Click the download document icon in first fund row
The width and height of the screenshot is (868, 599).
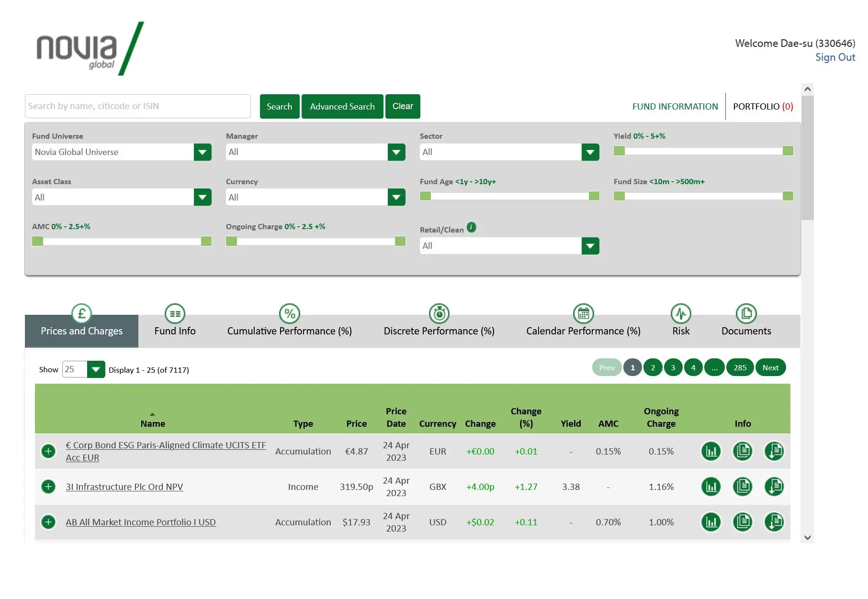tap(774, 451)
